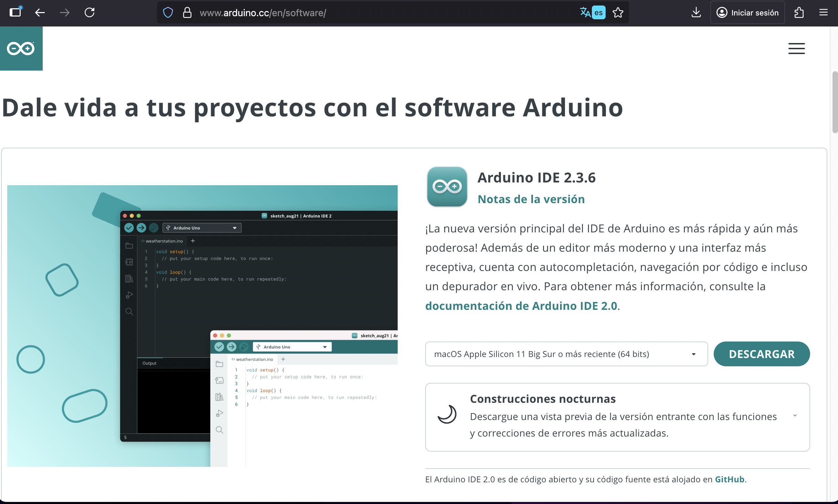Follow the GitHub link
This screenshot has height=504, width=838.
(x=730, y=479)
